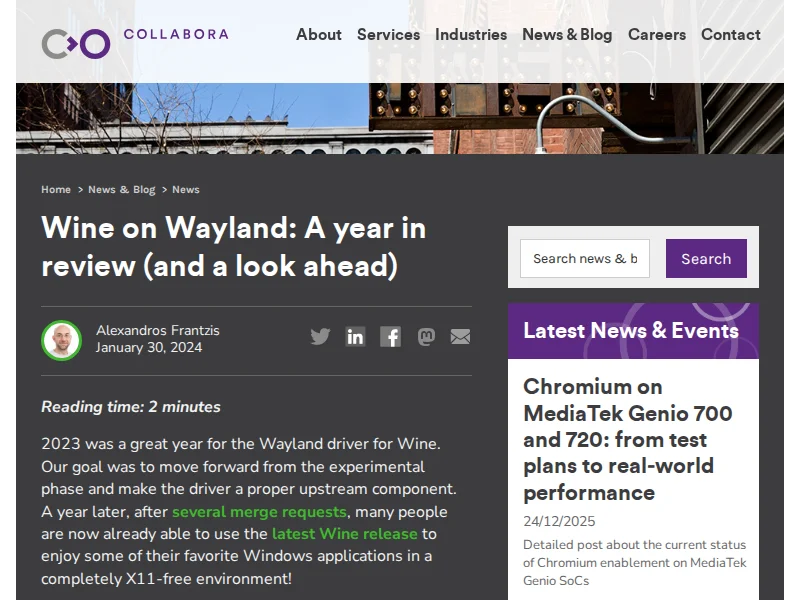Click the Collabora logo icon

tap(76, 43)
